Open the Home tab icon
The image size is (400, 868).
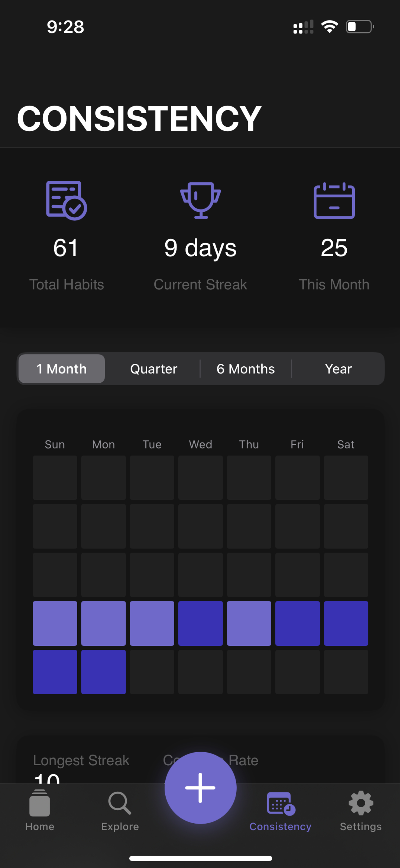pos(40,803)
